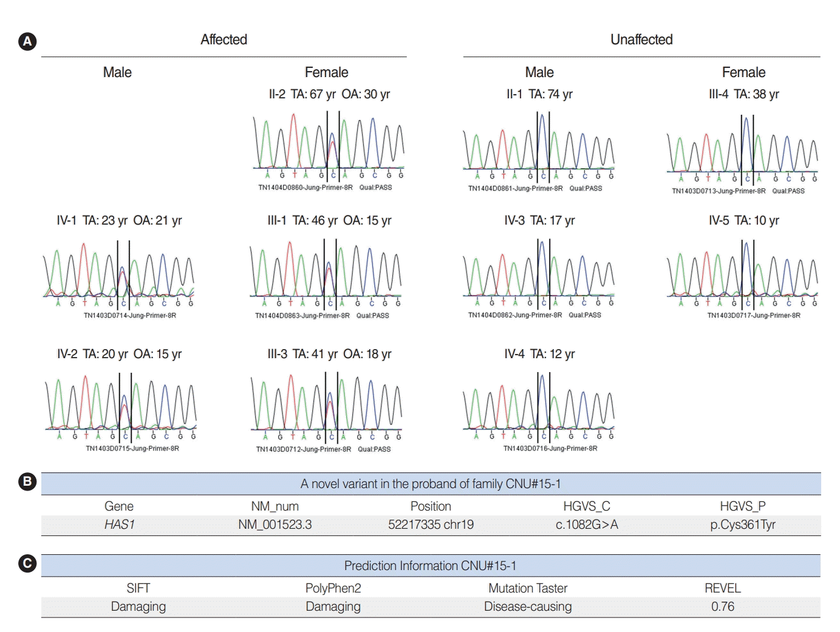Click the 'PolyPhen2' column header

[x=333, y=588]
